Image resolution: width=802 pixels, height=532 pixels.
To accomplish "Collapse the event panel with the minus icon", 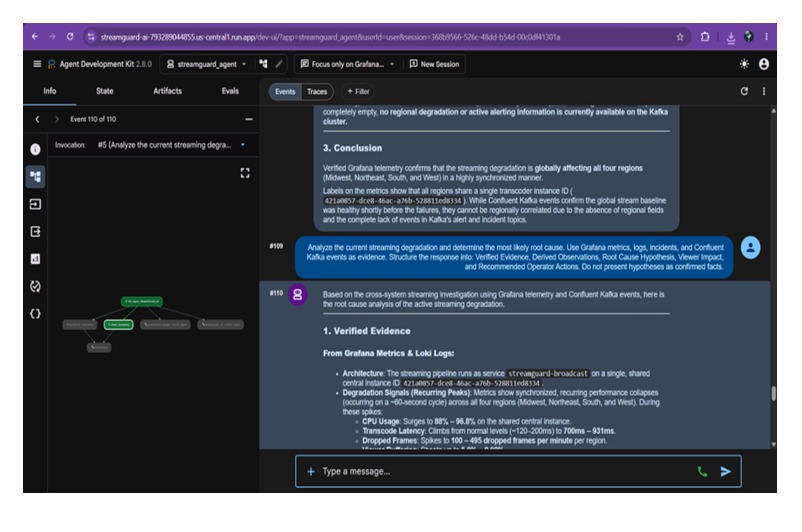I will coord(249,119).
